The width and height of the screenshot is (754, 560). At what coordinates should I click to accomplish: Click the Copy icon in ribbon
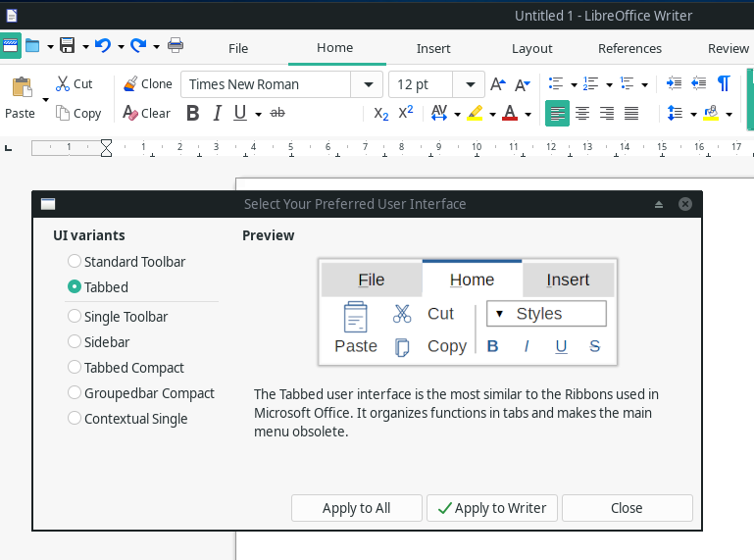(x=63, y=113)
